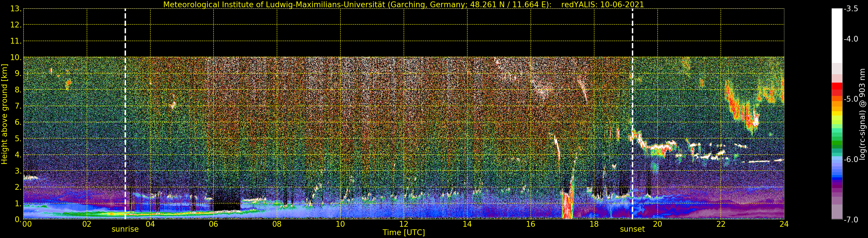This screenshot has width=868, height=238.
Task: Click the "7." km tick on the height axis
Action: pos(18,106)
